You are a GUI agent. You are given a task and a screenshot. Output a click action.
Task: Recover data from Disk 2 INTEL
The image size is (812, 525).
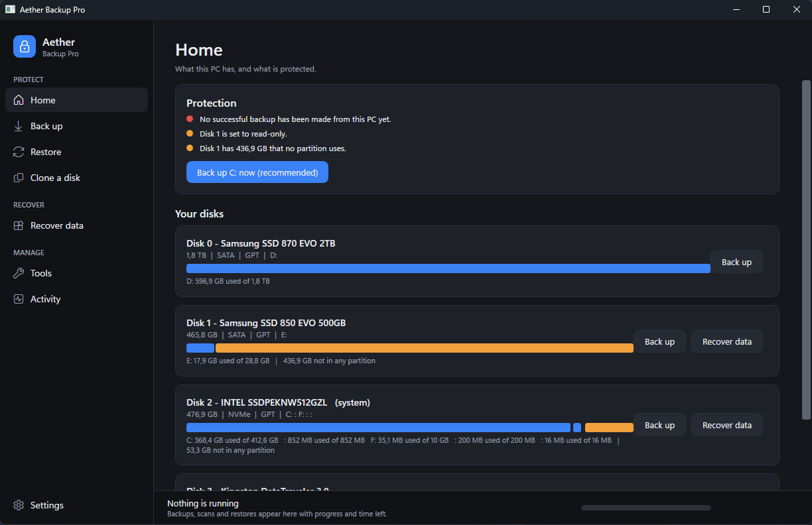(727, 425)
